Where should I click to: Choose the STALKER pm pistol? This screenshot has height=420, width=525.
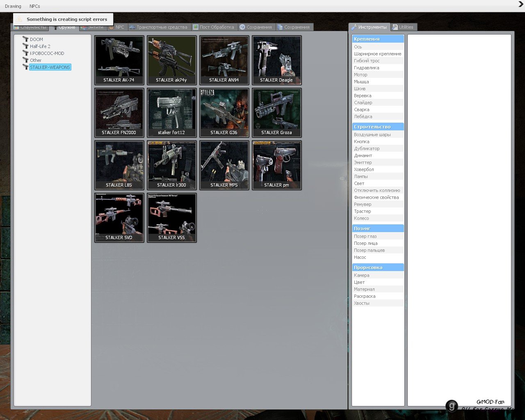click(x=277, y=165)
